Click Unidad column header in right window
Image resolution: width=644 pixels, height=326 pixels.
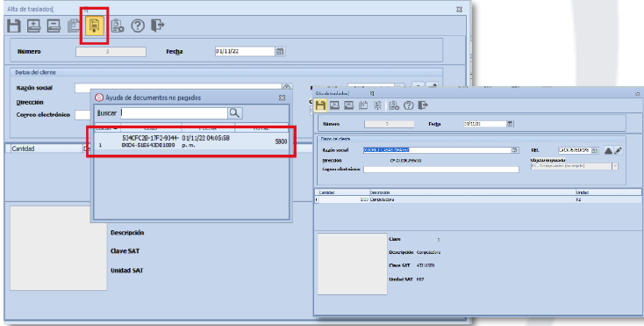[x=608, y=192]
